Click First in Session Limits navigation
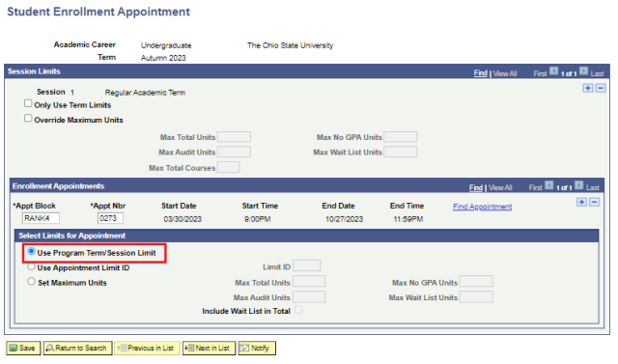618x364 pixels. click(540, 73)
